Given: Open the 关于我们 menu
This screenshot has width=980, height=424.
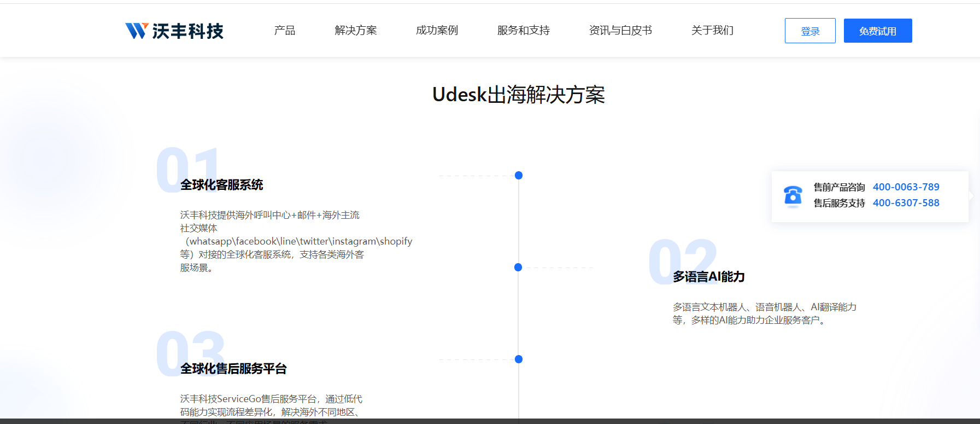Looking at the screenshot, I should pyautogui.click(x=712, y=30).
